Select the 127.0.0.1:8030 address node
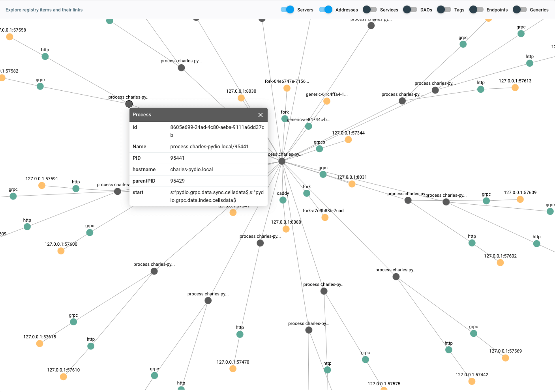This screenshot has width=555, height=392. pos(241,98)
